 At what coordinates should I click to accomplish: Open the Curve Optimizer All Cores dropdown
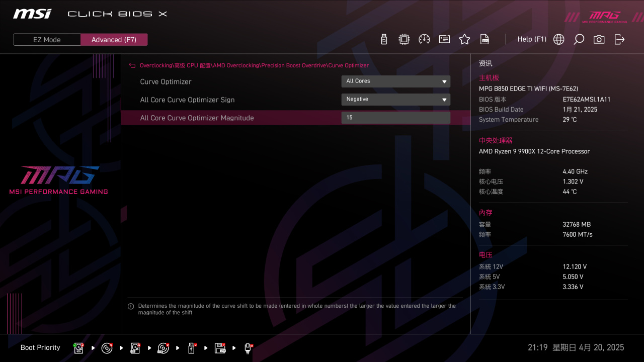pos(396,81)
